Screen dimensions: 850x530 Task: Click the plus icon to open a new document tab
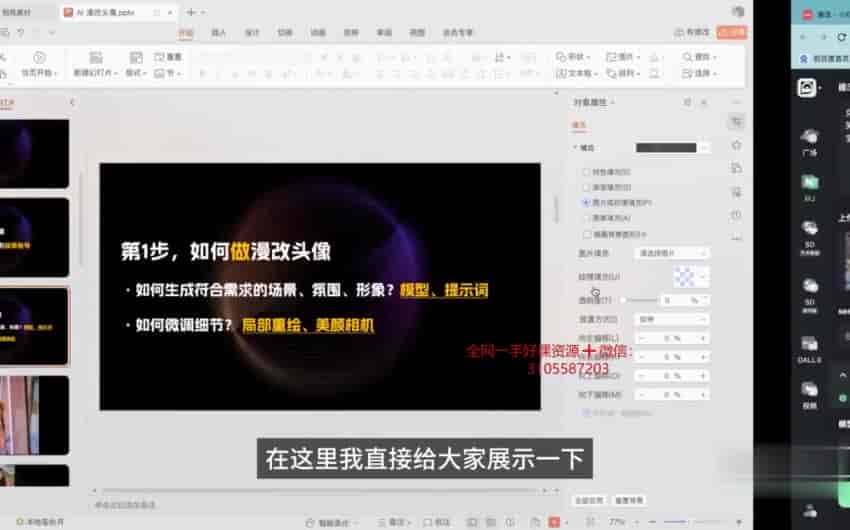(191, 12)
